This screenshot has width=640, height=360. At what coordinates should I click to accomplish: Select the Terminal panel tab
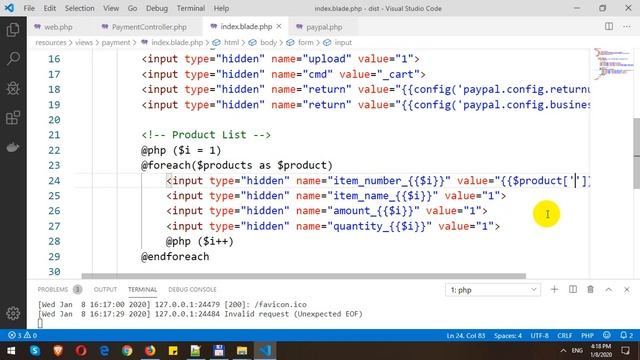pos(142,289)
